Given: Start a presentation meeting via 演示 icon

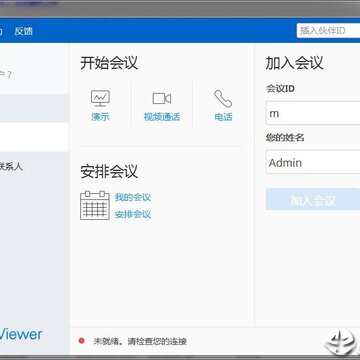Looking at the screenshot, I should click(x=100, y=98).
